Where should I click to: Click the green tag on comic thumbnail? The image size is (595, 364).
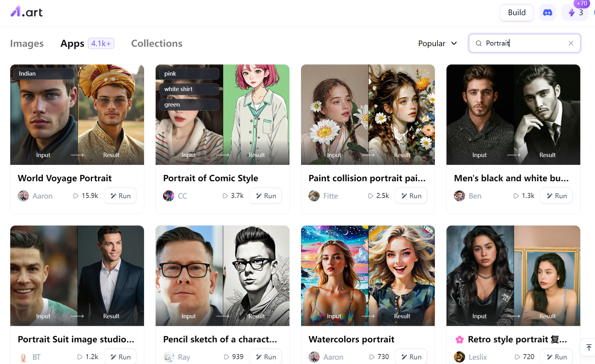click(189, 104)
